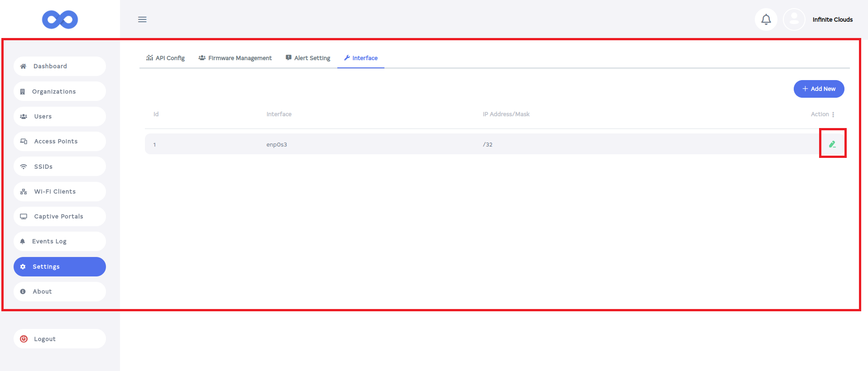
Task: Log out using the Logout button
Action: click(x=60, y=339)
